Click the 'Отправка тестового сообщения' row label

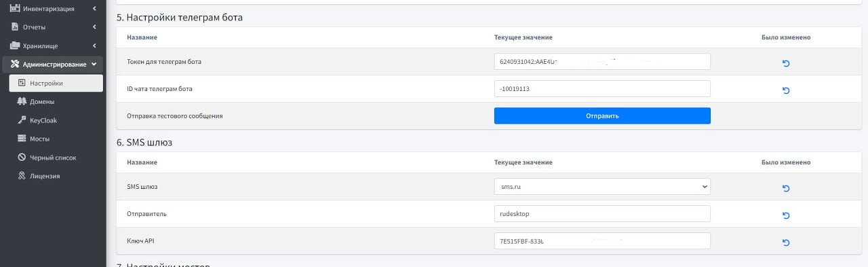point(175,116)
